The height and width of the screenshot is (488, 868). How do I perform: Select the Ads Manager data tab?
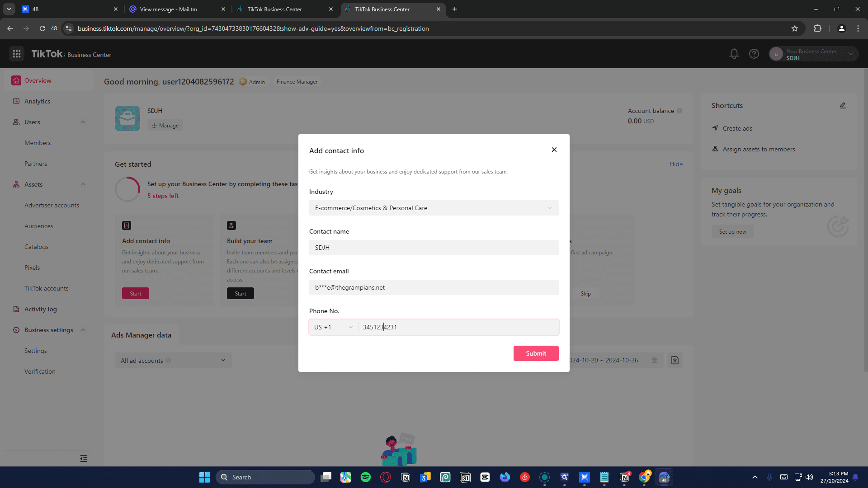141,335
